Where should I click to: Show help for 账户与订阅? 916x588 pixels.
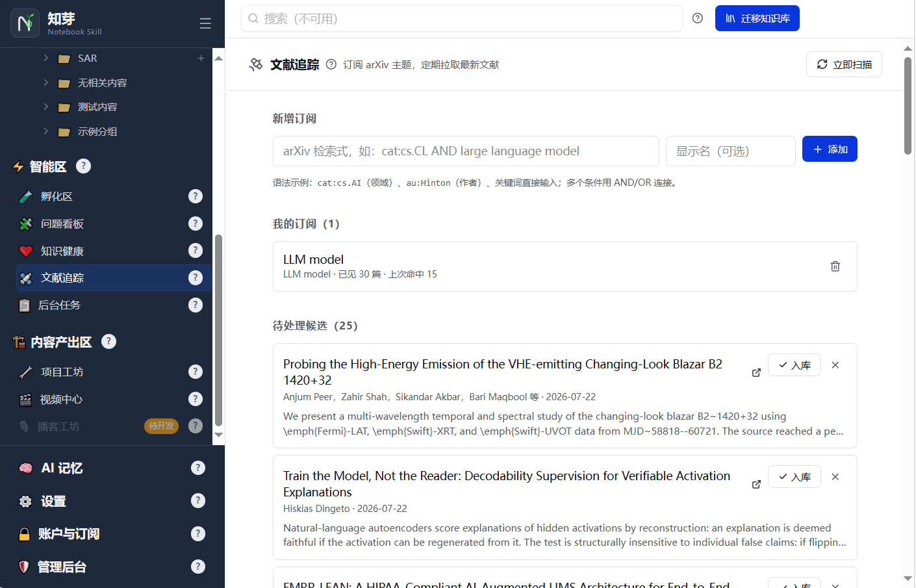(198, 533)
